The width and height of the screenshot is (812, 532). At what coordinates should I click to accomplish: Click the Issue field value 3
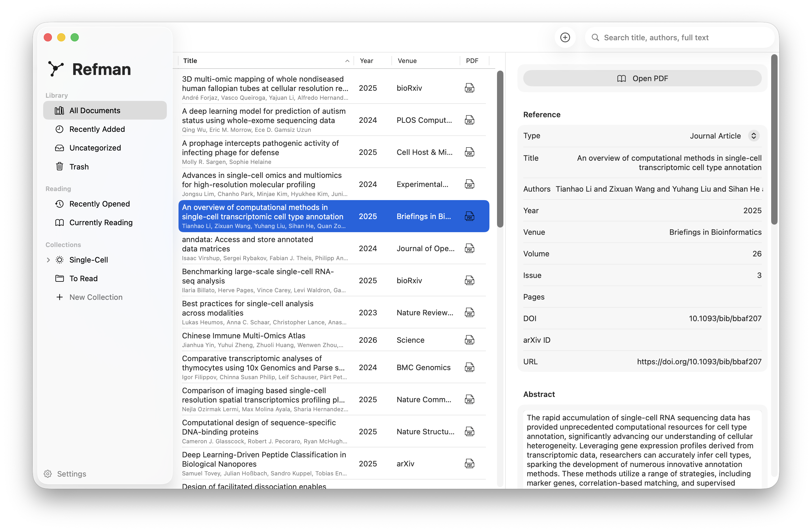(759, 275)
